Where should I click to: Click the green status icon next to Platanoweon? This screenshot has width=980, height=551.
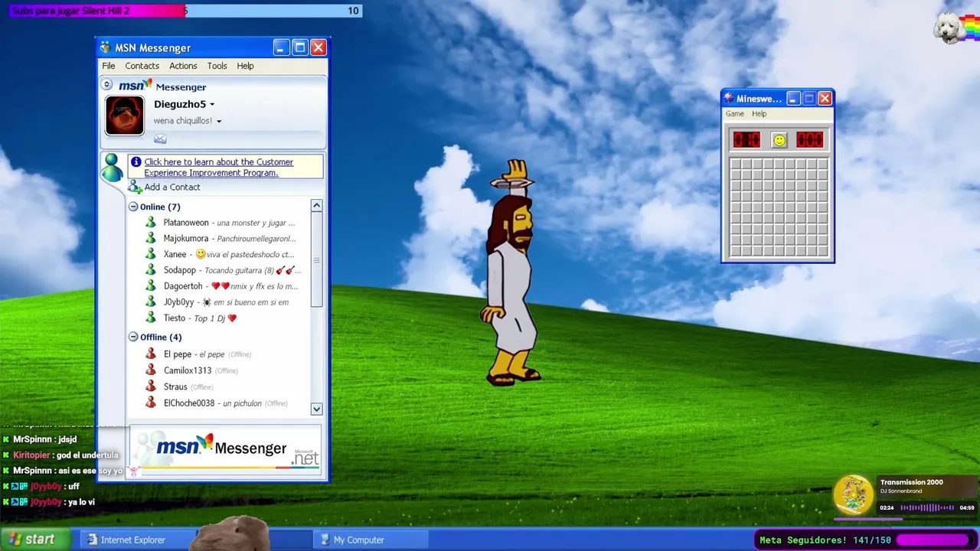151,223
